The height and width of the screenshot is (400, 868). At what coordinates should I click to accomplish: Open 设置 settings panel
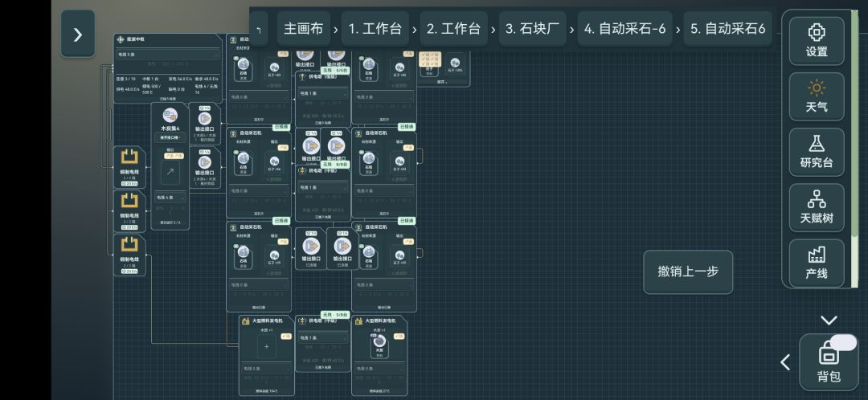point(817,41)
